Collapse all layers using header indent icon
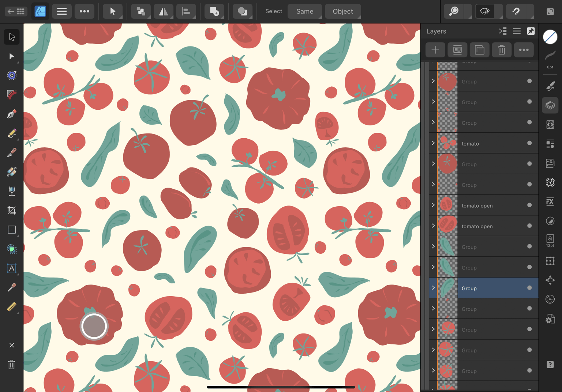Screen dimensions: 562x392 pyautogui.click(x=503, y=31)
